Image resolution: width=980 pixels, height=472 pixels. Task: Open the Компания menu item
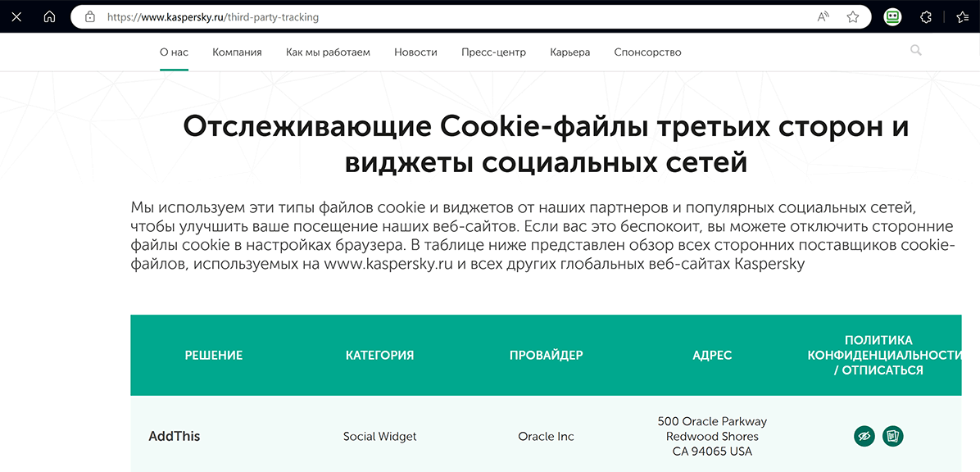pyautogui.click(x=237, y=52)
